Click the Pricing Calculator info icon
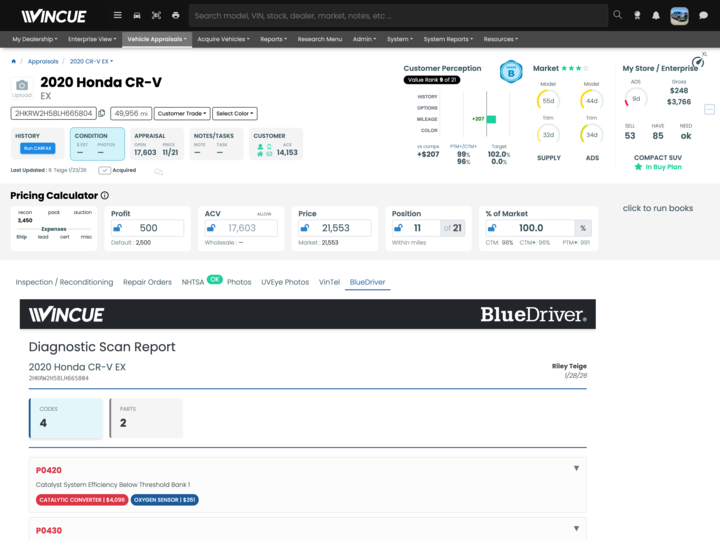This screenshot has width=720, height=540. pos(105,196)
